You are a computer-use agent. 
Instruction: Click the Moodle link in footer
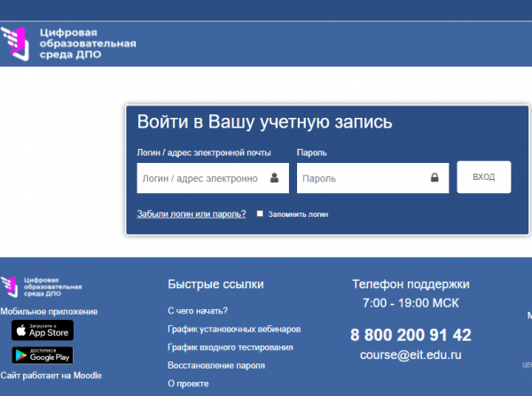pos(88,376)
